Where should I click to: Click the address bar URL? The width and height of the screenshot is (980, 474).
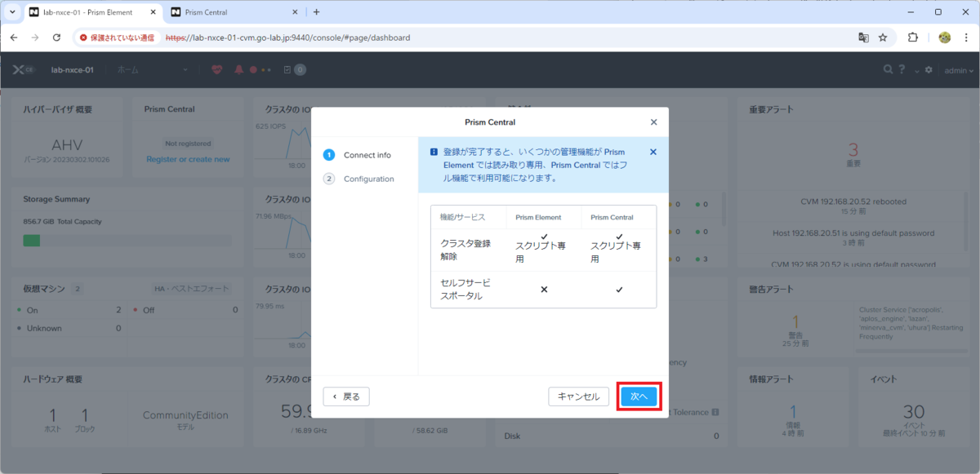287,38
